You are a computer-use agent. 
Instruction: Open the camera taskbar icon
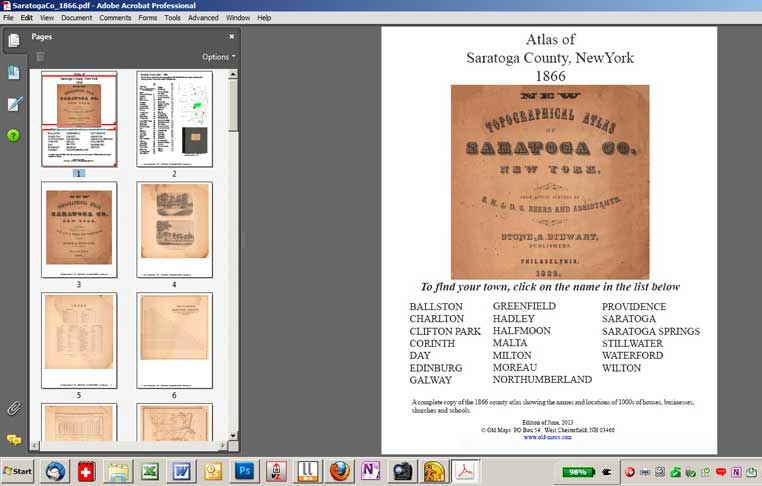pos(402,471)
